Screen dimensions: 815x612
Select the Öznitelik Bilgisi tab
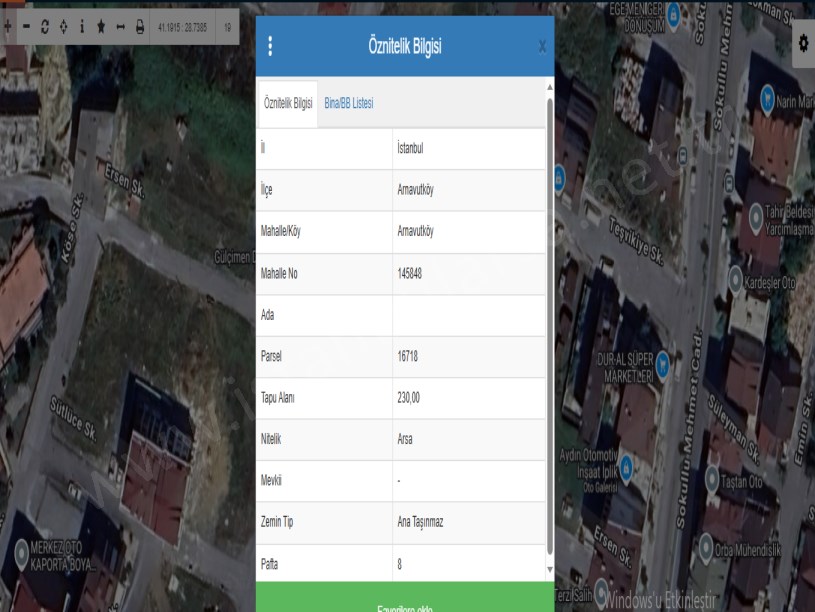(288, 104)
